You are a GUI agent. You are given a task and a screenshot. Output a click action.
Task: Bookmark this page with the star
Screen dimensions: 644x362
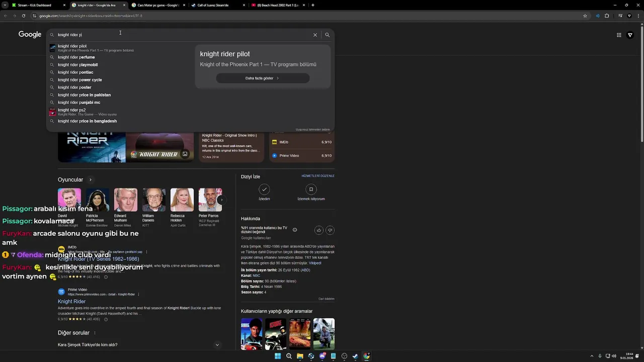click(585, 16)
